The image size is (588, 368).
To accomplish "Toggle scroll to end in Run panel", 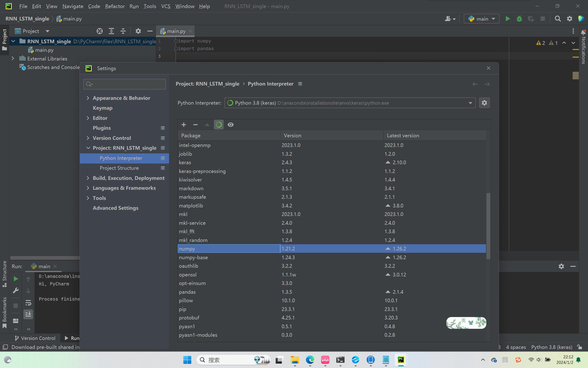I will pos(28,314).
